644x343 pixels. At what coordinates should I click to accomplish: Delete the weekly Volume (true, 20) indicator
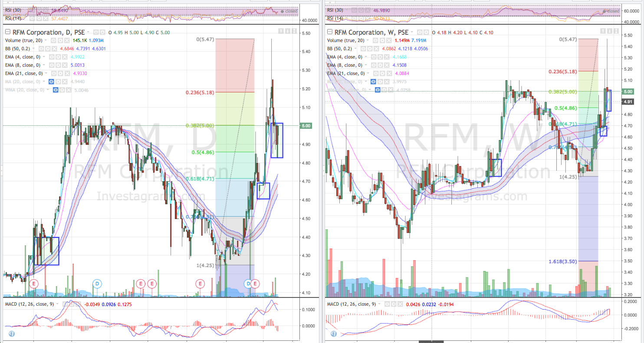pos(389,40)
